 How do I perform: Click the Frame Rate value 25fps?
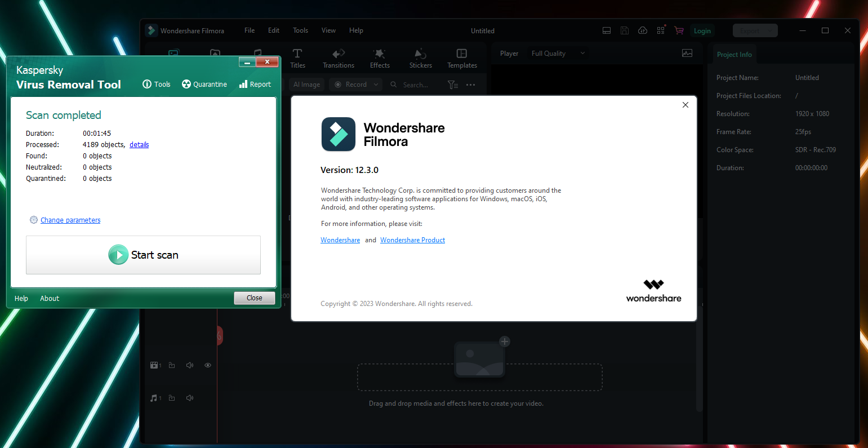(803, 132)
